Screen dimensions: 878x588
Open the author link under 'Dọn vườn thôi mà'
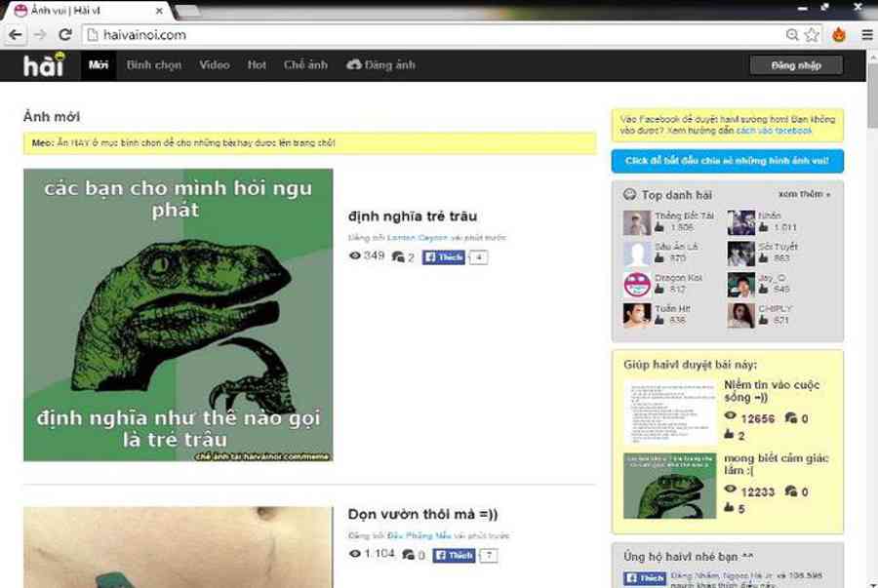pyautogui.click(x=419, y=535)
